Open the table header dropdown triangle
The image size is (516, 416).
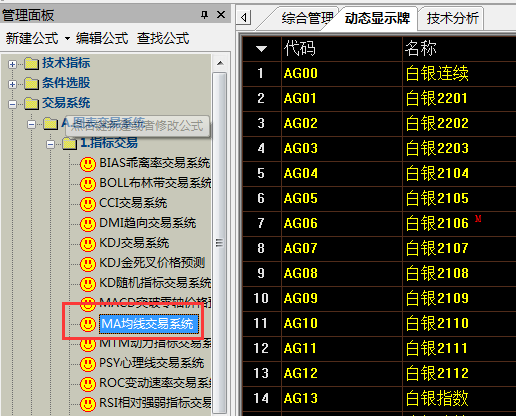tap(261, 49)
